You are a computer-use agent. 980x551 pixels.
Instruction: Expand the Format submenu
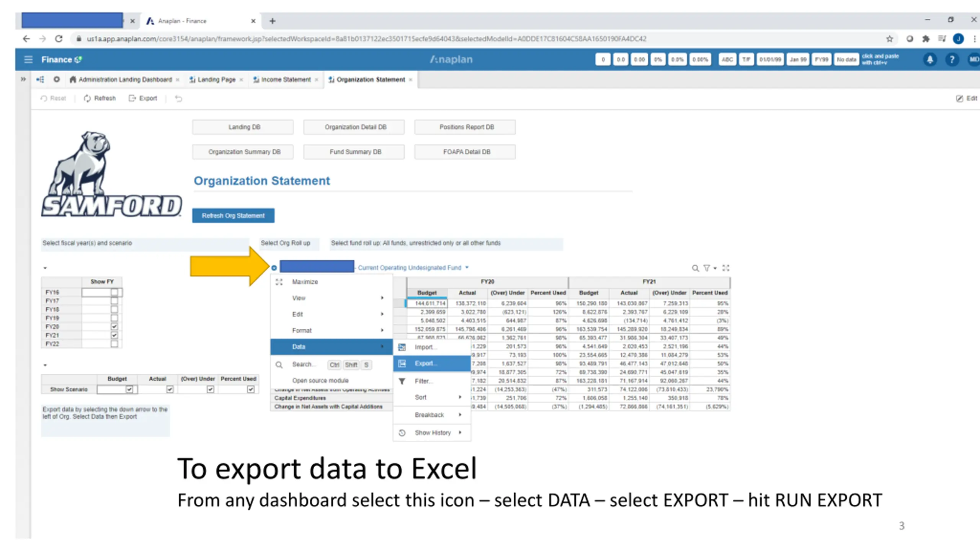332,331
